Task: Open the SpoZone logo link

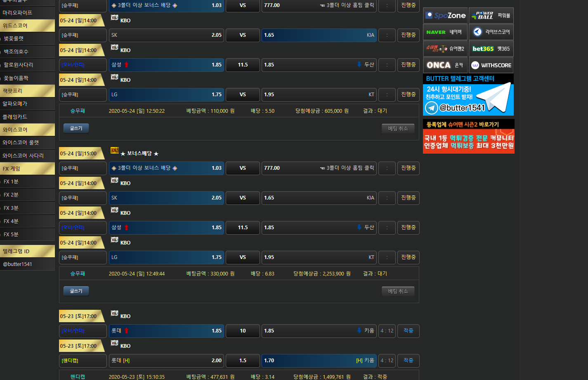Action: [x=445, y=16]
